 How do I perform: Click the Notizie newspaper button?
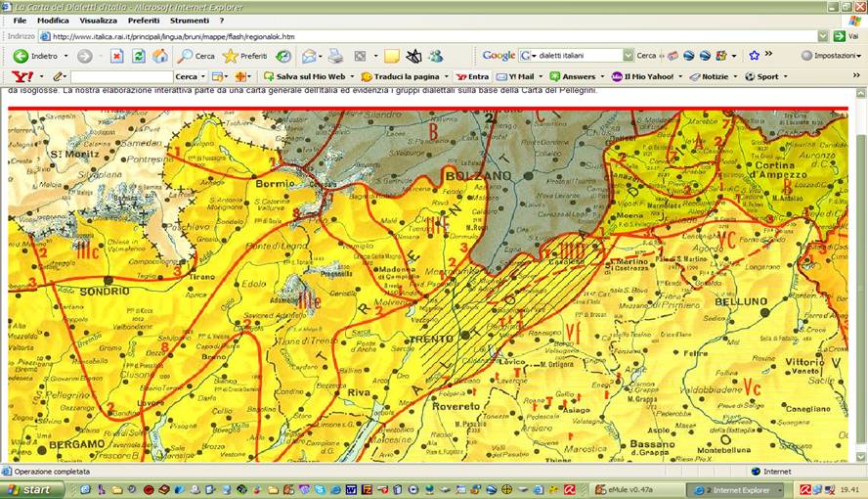tap(709, 76)
